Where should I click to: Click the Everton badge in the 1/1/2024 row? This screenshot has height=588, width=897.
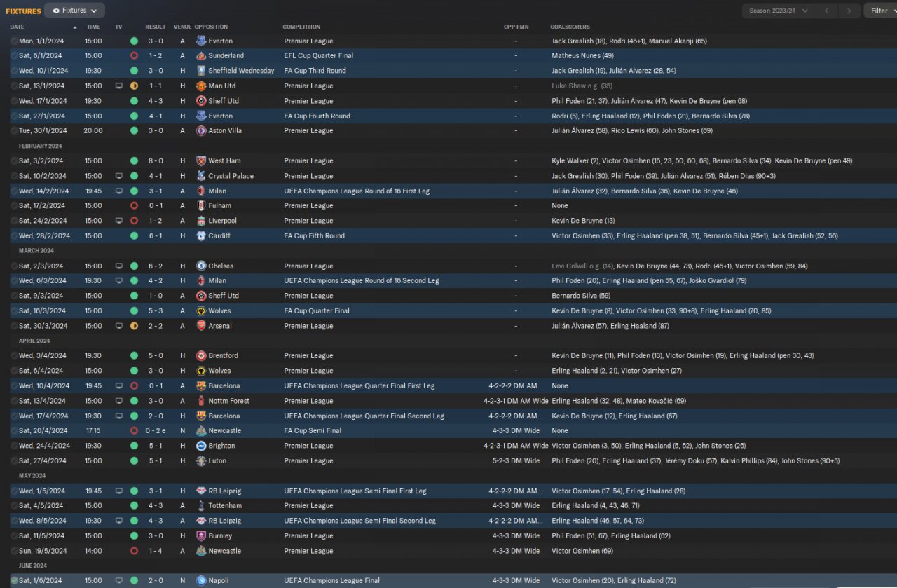[x=201, y=41]
